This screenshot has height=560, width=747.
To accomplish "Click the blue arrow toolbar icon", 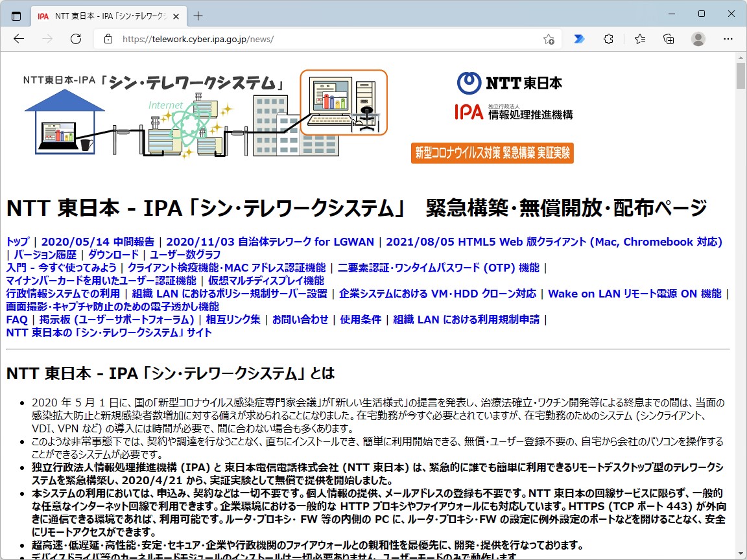I will tap(578, 39).
